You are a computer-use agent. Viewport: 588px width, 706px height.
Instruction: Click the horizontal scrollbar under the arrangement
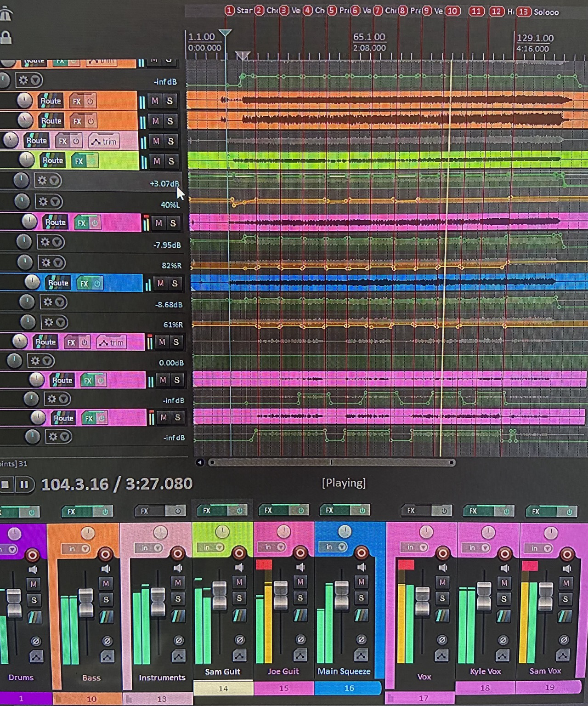332,462
